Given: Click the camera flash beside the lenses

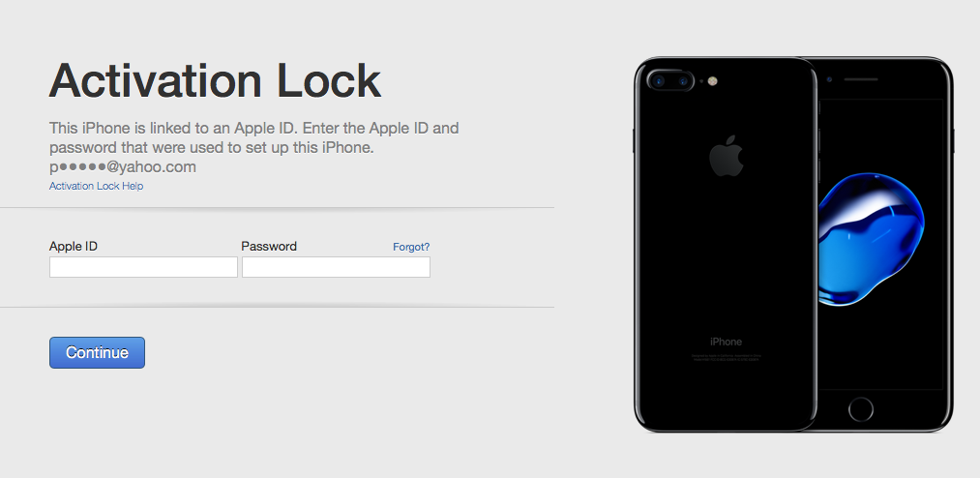Looking at the screenshot, I should pyautogui.click(x=712, y=80).
